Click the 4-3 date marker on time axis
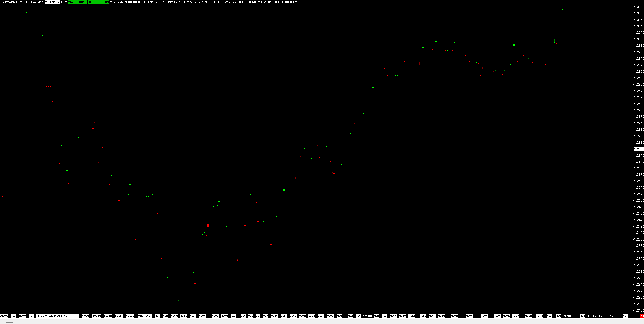The height and width of the screenshot is (324, 644). coord(558,316)
